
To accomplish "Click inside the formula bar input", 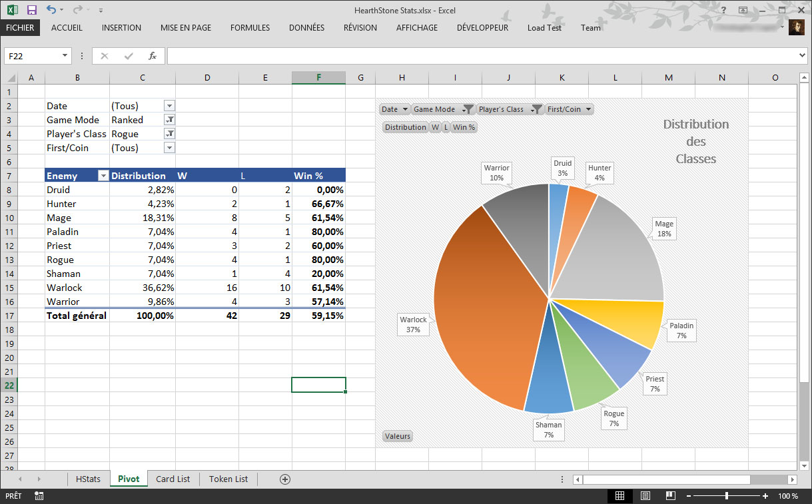I will [x=481, y=56].
